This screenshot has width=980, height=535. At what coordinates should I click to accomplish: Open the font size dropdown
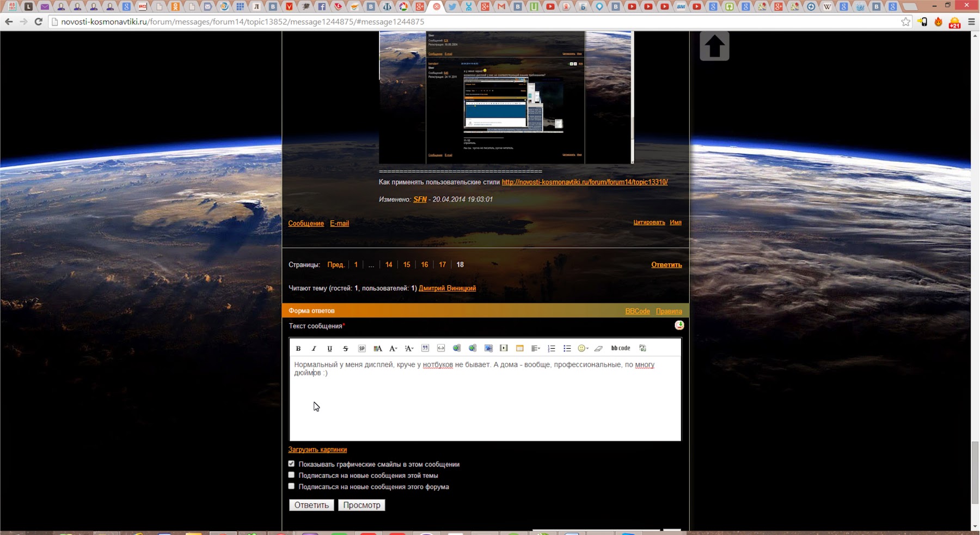pos(409,348)
